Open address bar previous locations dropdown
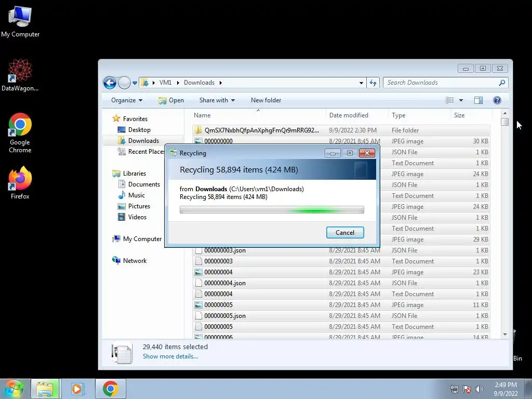Image resolution: width=532 pixels, height=399 pixels. tap(361, 83)
